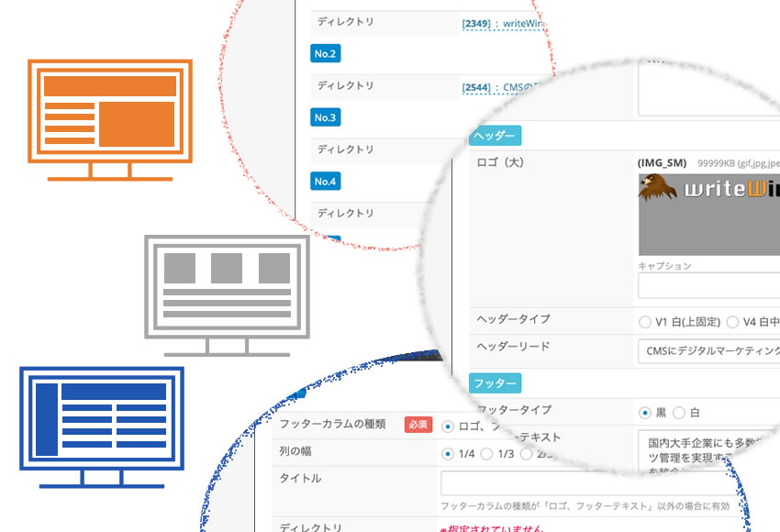Click the writeWired eagle logo thumbnail

tap(708, 215)
